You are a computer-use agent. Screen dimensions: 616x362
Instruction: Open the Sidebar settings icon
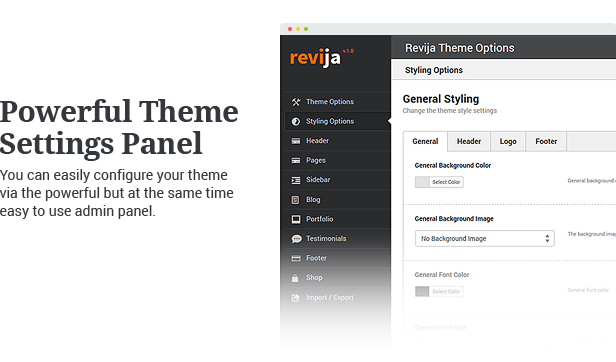pyautogui.click(x=296, y=180)
